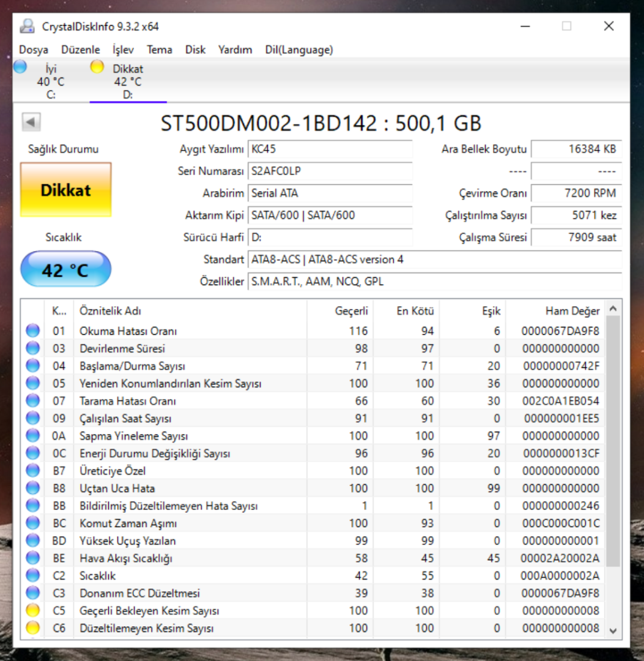The image size is (644, 661).
Task: Click the CrystalDiskInfo app icon in title bar
Action: click(x=28, y=26)
